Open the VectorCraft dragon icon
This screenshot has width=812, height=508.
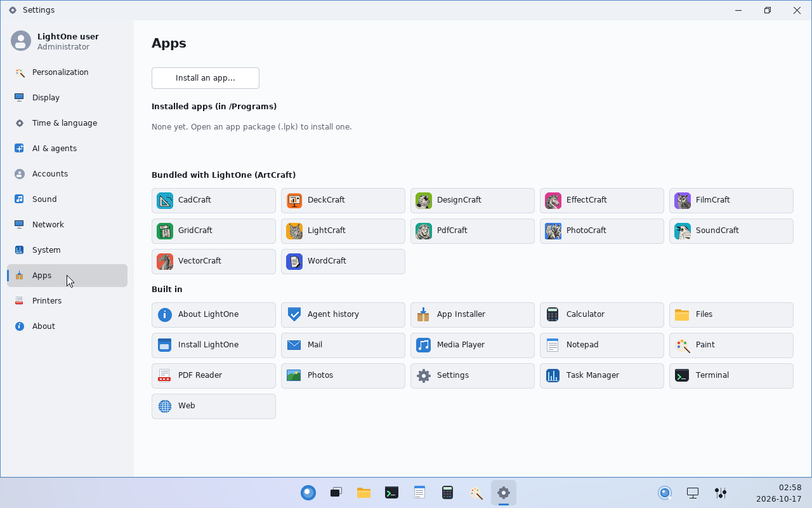[165, 262]
